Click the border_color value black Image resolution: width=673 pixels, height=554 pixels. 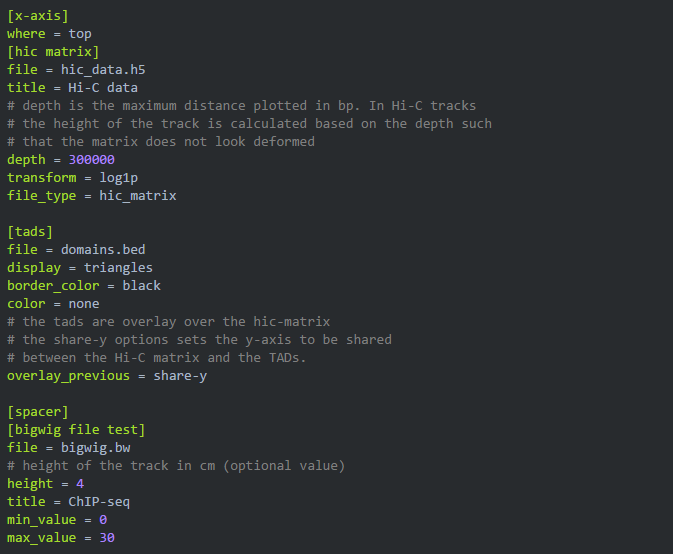[x=141, y=286]
